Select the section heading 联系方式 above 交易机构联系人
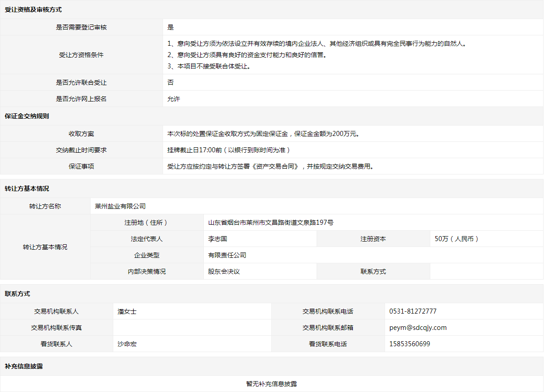The height and width of the screenshot is (392, 544). tap(17, 294)
